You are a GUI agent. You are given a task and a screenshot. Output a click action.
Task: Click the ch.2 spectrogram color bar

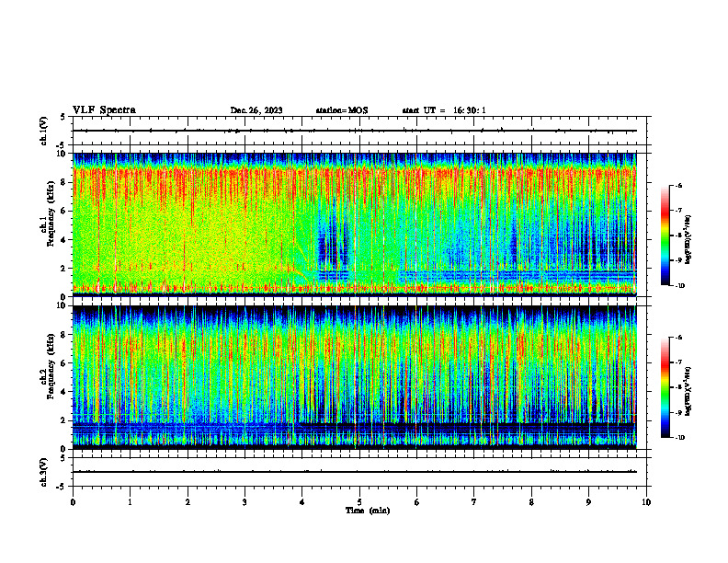pyautogui.click(x=665, y=387)
